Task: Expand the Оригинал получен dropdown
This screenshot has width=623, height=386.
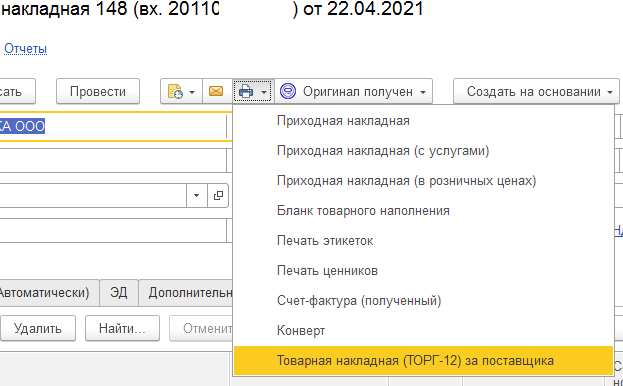Action: pyautogui.click(x=423, y=92)
